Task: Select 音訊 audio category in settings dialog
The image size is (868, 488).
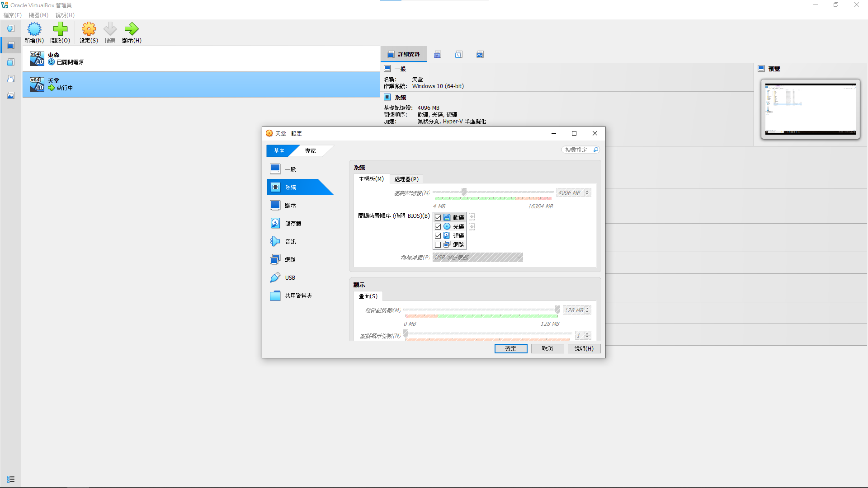Action: point(300,241)
